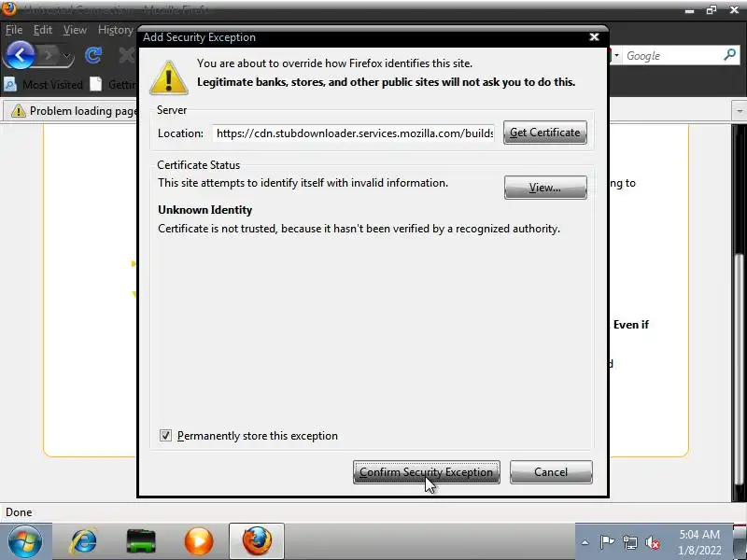Uncheck Permanently store this exception
The image size is (747, 560).
pos(165,435)
